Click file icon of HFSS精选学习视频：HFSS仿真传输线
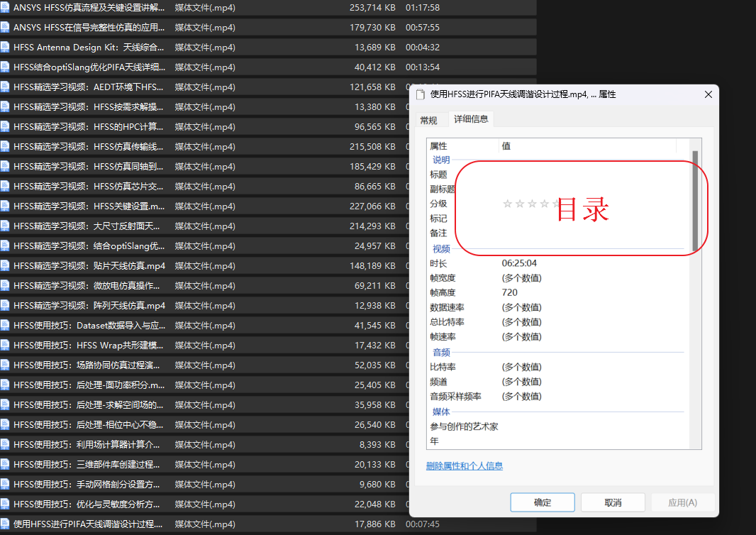This screenshot has height=535, width=756. pos(5,147)
